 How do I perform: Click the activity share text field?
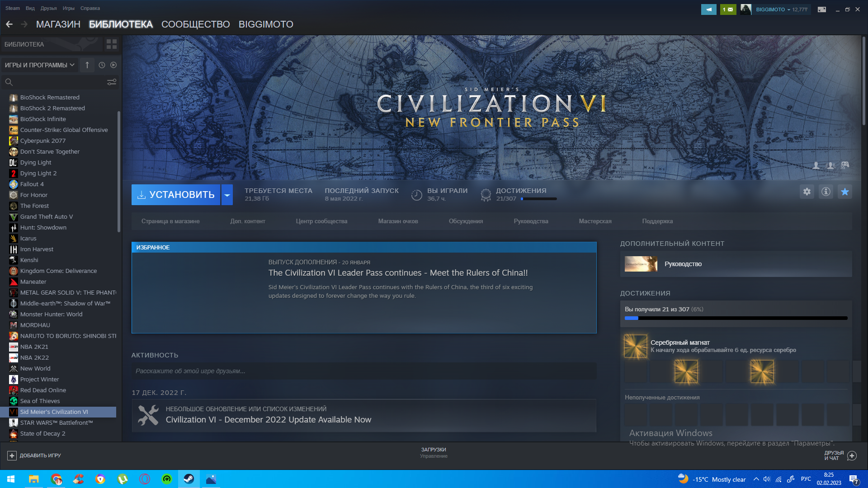[x=364, y=371]
